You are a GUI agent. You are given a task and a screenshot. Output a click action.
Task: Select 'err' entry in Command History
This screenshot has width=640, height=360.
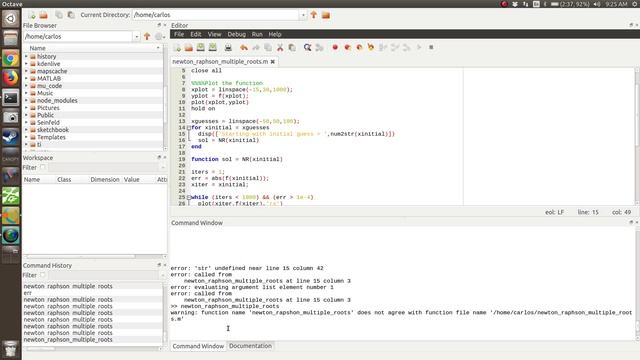coord(93,293)
